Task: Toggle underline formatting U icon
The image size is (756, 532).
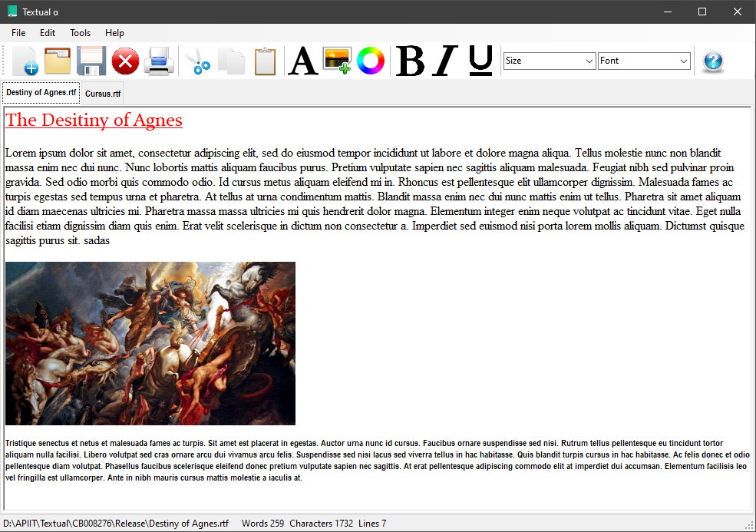Action: click(x=480, y=61)
